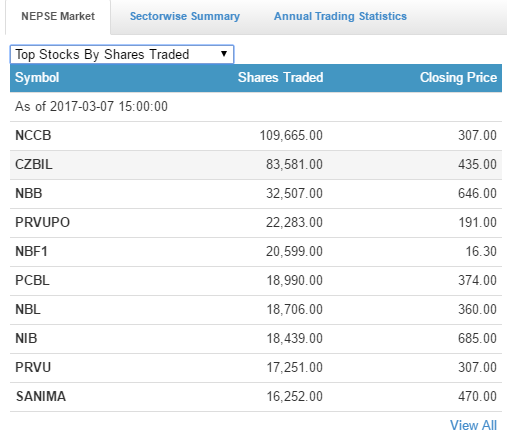Click the NBL symbol
Image resolution: width=517 pixels, height=441 pixels.
point(28,309)
